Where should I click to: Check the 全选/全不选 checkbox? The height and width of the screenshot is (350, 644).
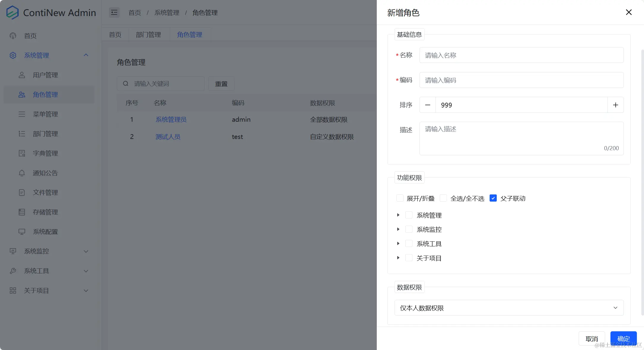(443, 198)
